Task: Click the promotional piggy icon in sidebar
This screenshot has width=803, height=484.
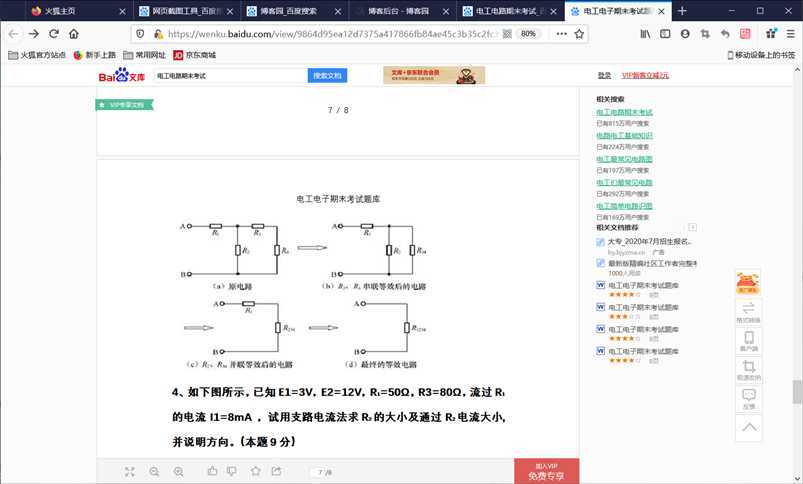Action: (x=748, y=283)
